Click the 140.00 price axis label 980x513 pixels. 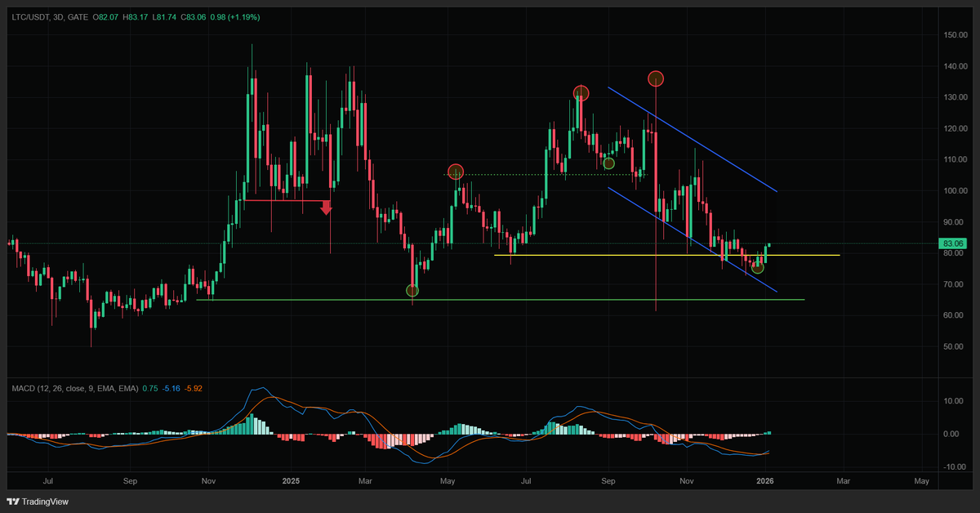tap(955, 66)
